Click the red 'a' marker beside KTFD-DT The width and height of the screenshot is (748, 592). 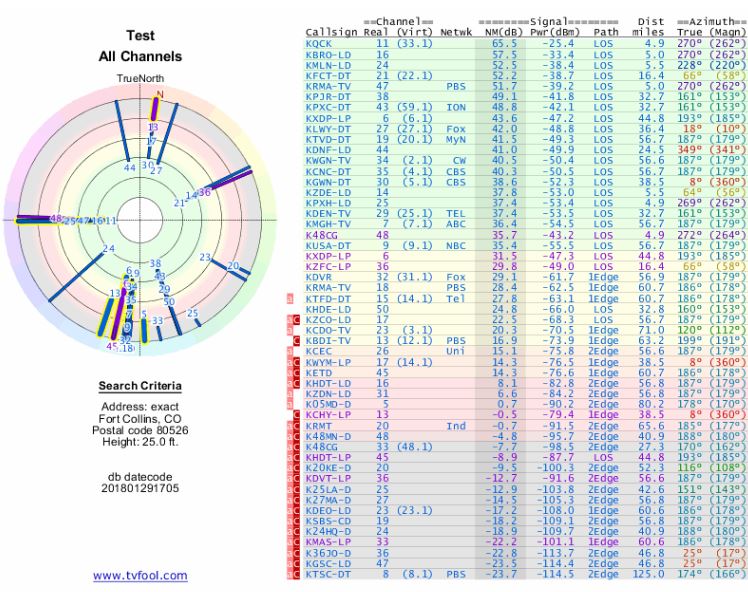(289, 297)
